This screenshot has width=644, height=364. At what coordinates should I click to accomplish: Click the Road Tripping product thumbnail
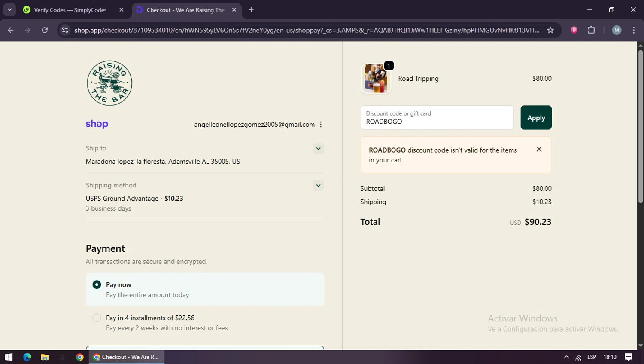pyautogui.click(x=376, y=78)
